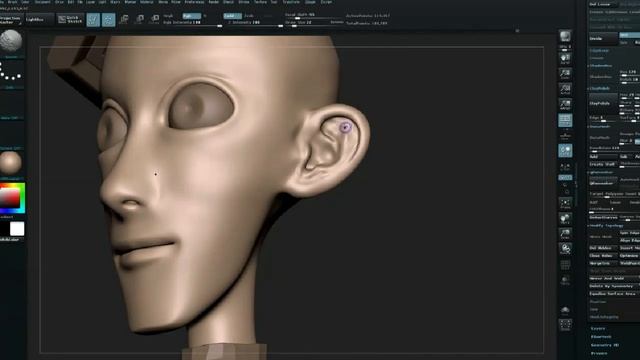Open the Preferences menu

click(194, 2)
